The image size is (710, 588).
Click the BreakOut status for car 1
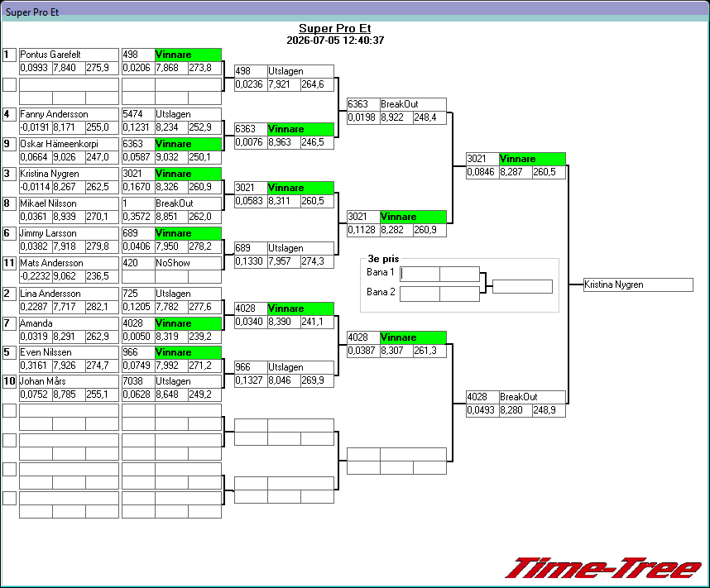188,203
